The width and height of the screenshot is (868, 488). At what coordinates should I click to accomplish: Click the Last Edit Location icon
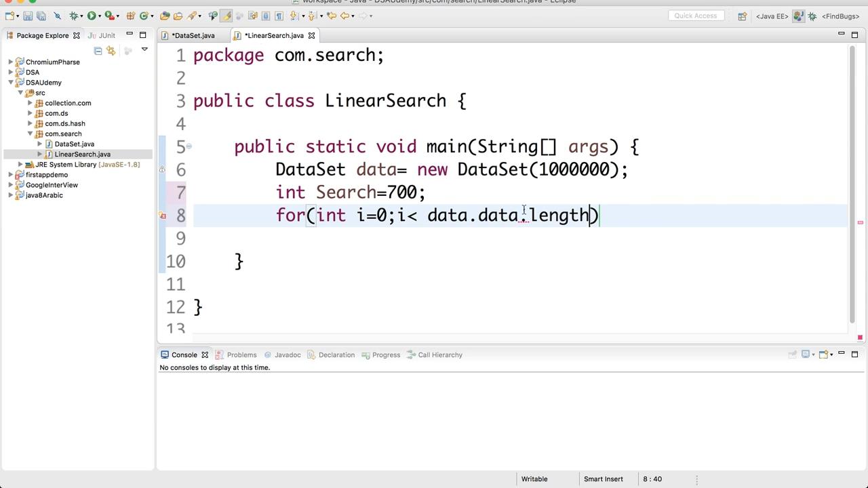click(x=331, y=16)
